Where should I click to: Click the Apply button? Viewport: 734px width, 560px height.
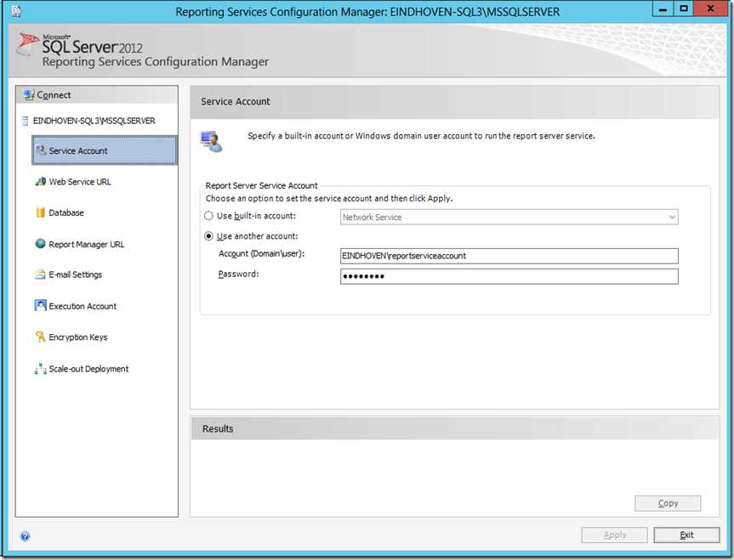(x=614, y=535)
